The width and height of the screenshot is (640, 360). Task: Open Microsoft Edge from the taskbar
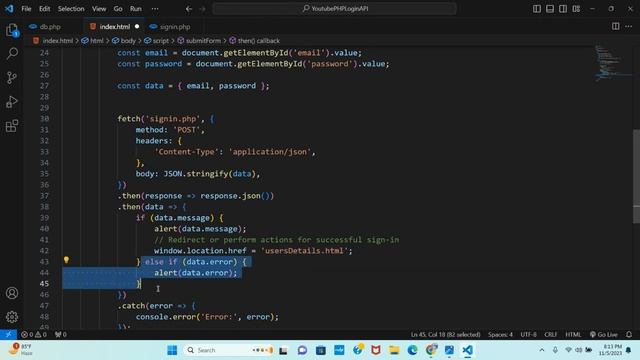pos(412,350)
